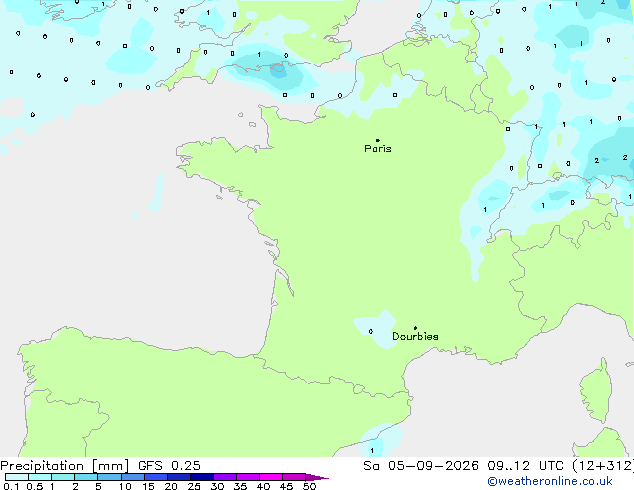The image size is (634, 490).
Task: Click the '25' legend scale value
Action: (x=194, y=486)
